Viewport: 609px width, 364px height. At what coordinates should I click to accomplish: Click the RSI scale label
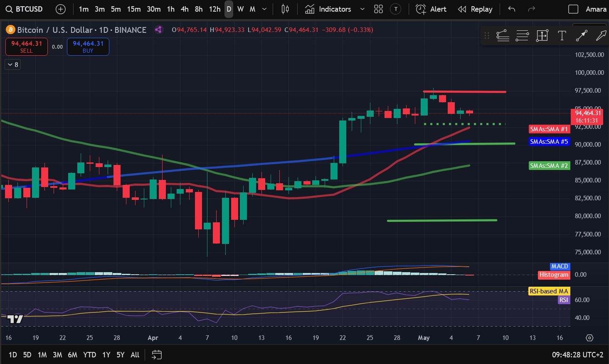point(564,300)
